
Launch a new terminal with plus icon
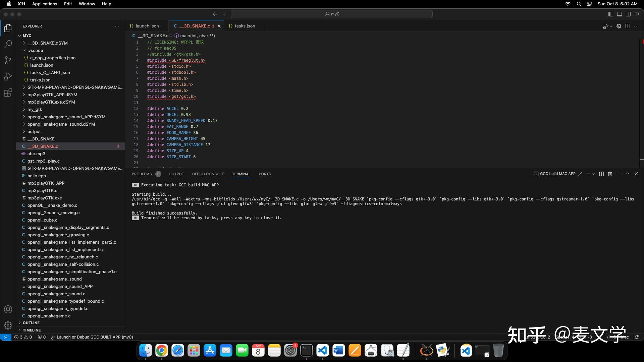pyautogui.click(x=588, y=174)
